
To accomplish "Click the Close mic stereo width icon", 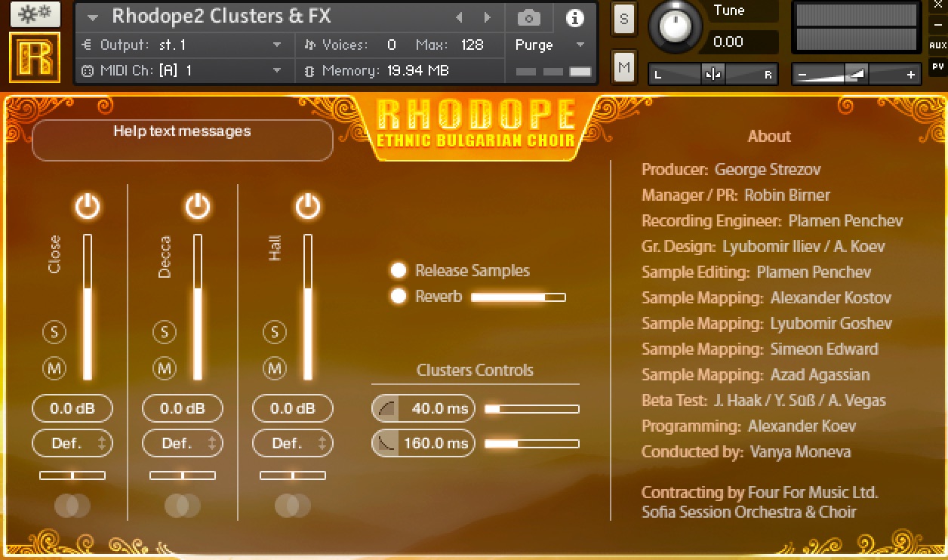I will (x=72, y=506).
